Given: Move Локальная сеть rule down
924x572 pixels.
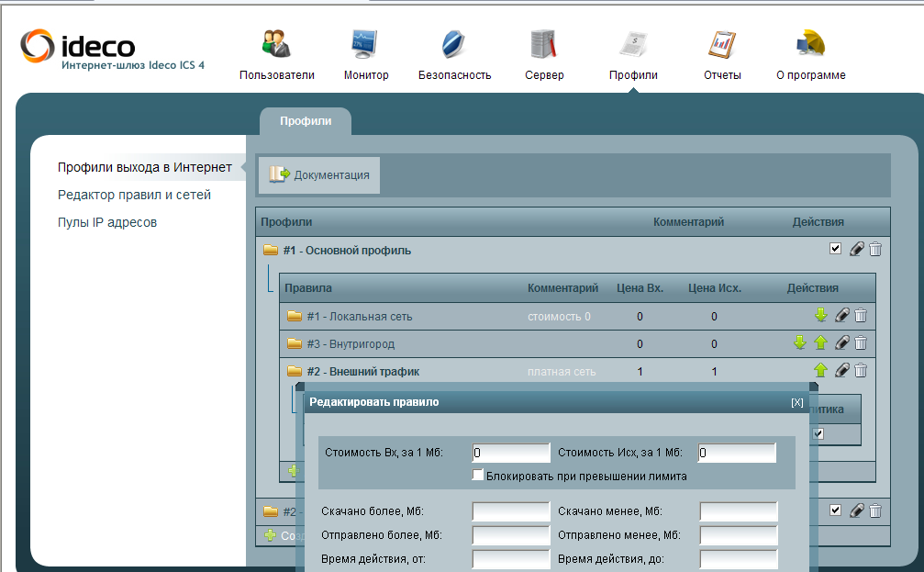Looking at the screenshot, I should [x=821, y=316].
